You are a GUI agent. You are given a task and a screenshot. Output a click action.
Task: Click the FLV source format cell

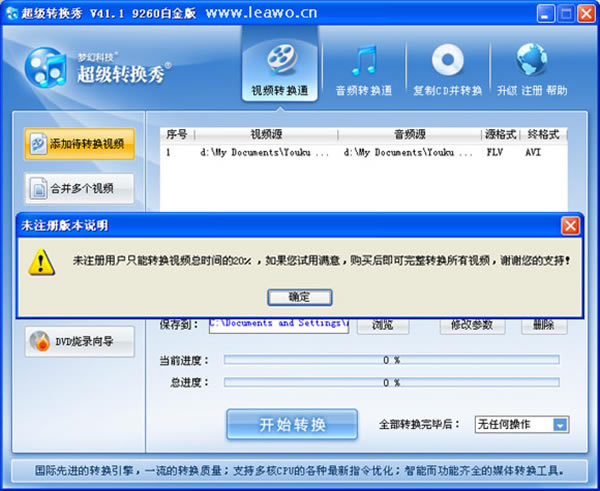(494, 152)
